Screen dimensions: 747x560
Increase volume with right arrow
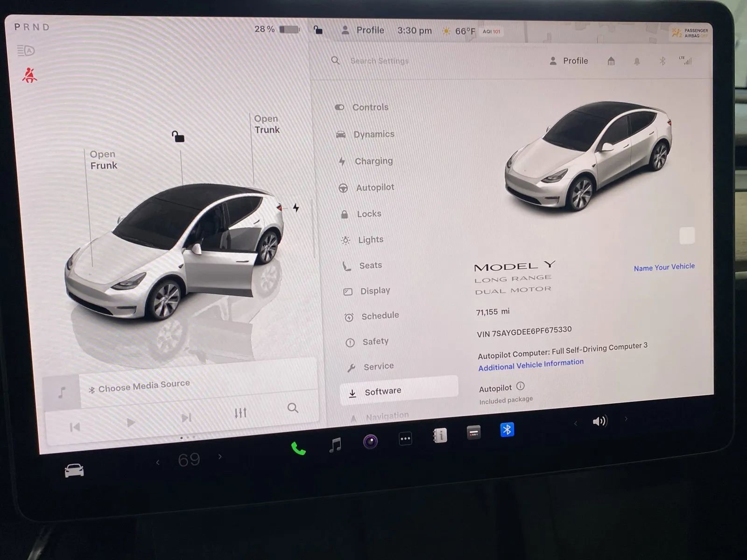[x=626, y=419]
